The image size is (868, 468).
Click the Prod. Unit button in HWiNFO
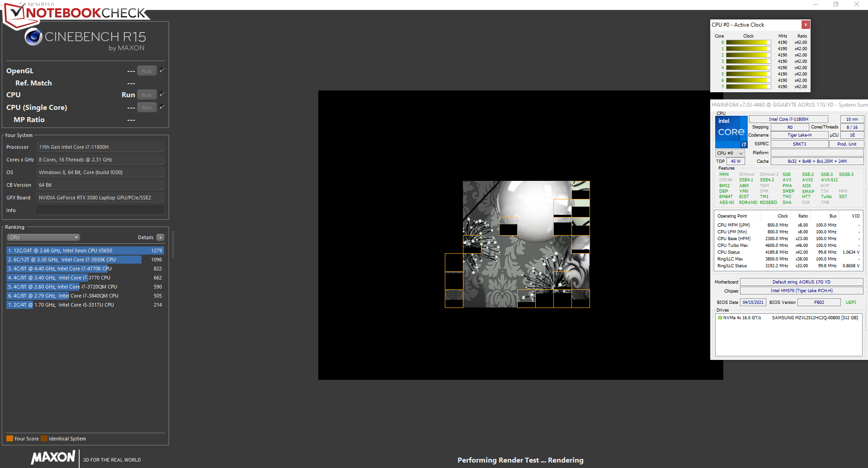tap(847, 144)
